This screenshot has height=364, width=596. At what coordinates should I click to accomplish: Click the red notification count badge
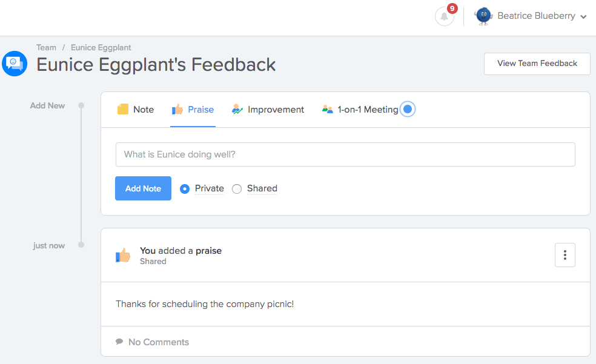452,8
